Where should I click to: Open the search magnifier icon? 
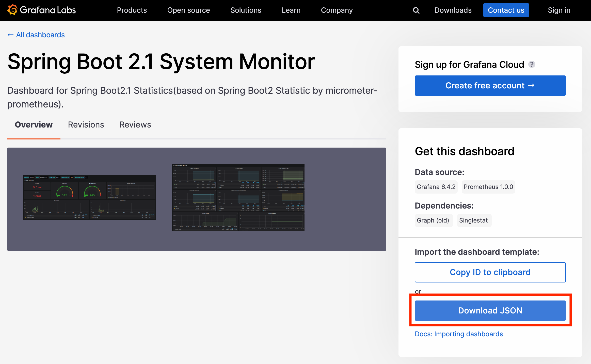tap(416, 10)
